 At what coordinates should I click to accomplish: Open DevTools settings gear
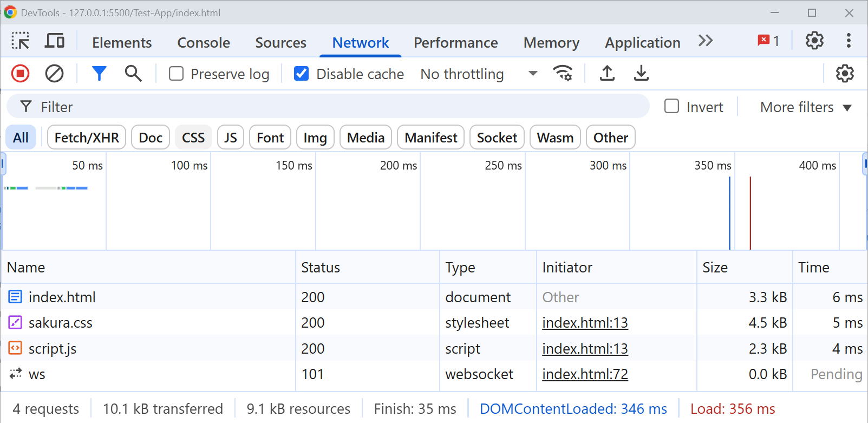click(814, 41)
